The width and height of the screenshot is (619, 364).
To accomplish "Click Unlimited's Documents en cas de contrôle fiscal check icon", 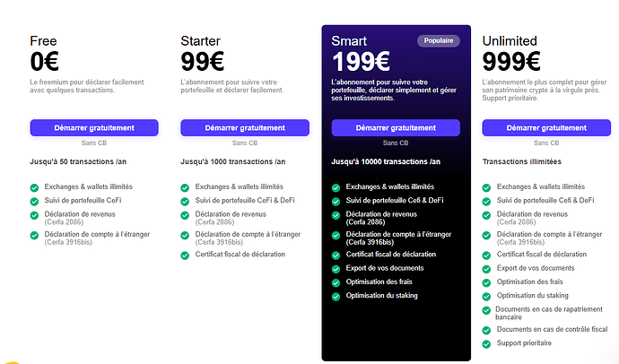I will [x=486, y=331].
